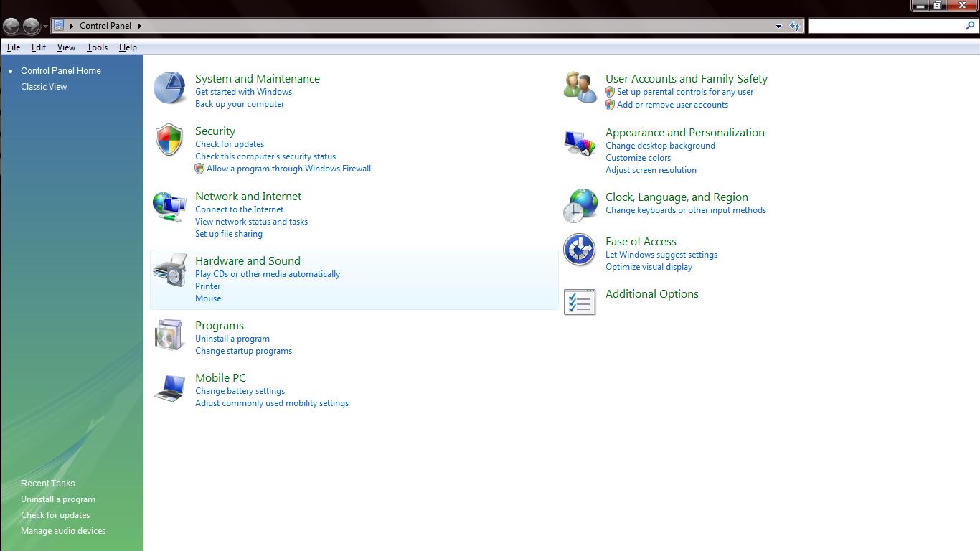Click Adjust screen resolution
The image size is (980, 551).
point(651,170)
